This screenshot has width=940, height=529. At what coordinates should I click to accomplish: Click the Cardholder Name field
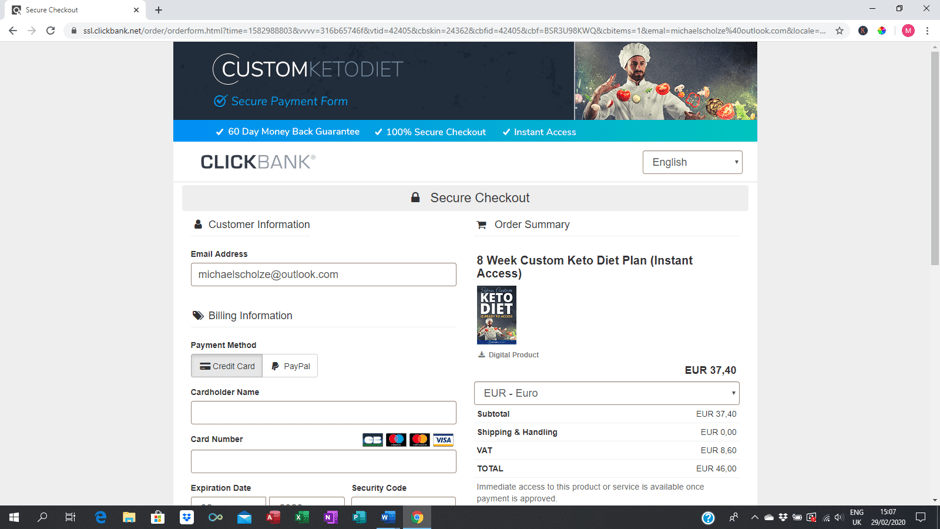pos(323,413)
